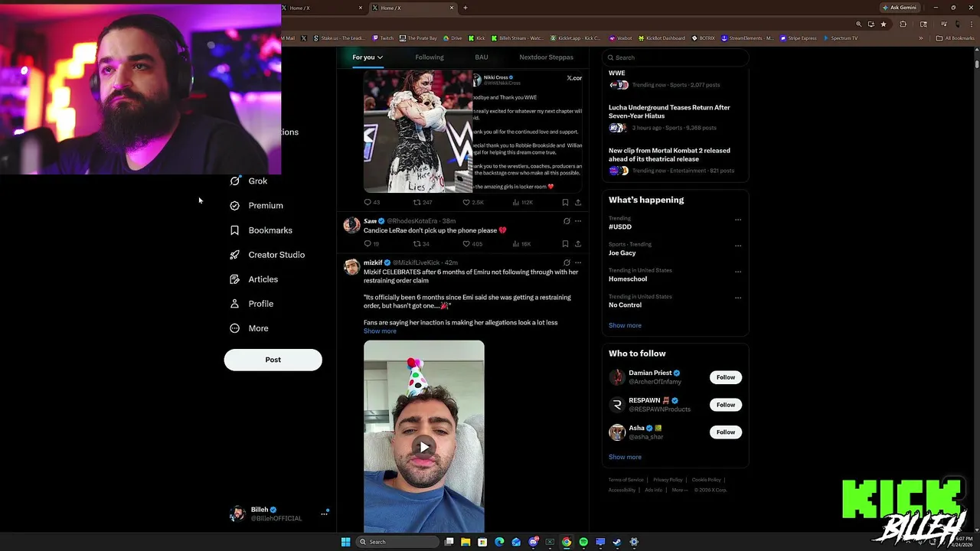This screenshot has height=551, width=980.
Task: Go to Profile page
Action: (x=252, y=304)
